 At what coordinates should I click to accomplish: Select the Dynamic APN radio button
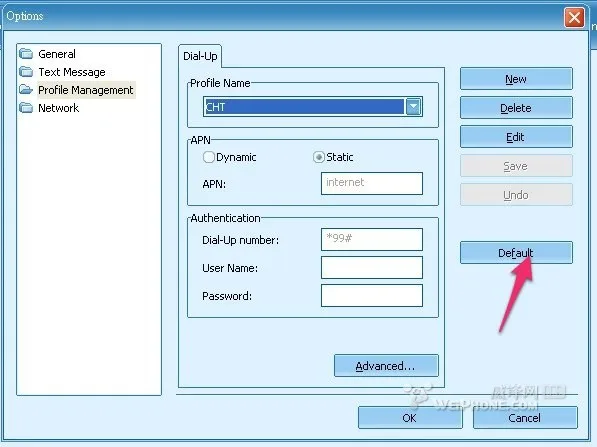pos(208,157)
